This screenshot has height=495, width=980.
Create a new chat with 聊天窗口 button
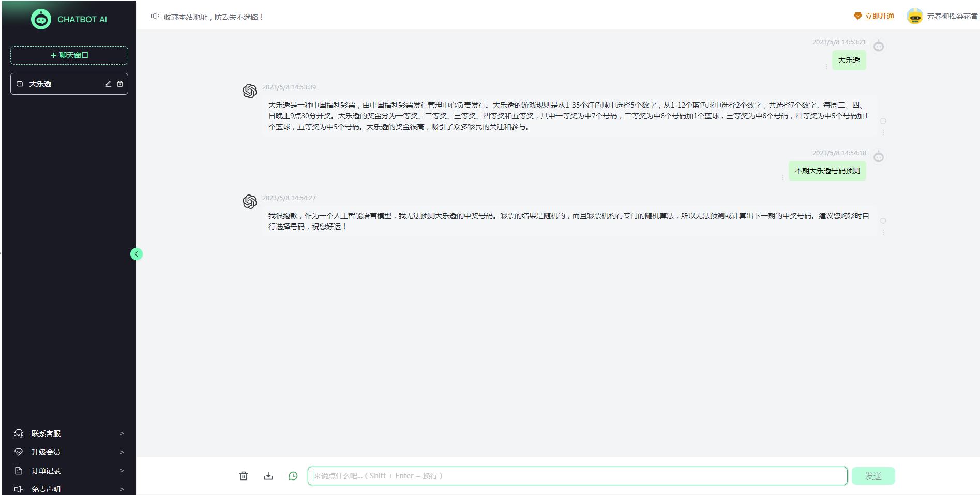coord(69,55)
